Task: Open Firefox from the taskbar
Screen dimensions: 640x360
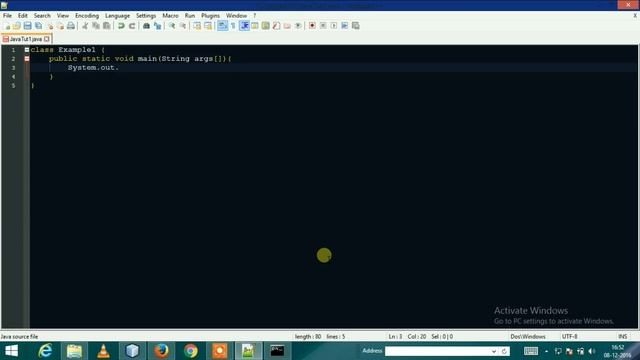Action: coord(162,351)
